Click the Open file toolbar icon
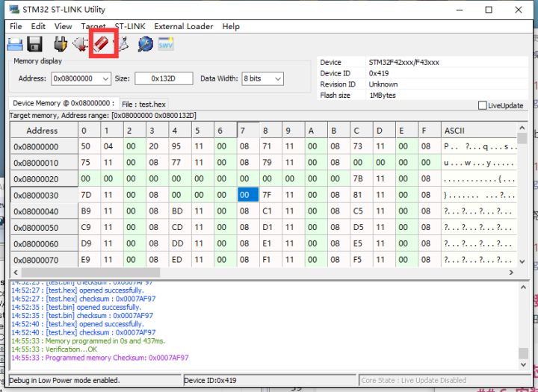 (x=15, y=44)
